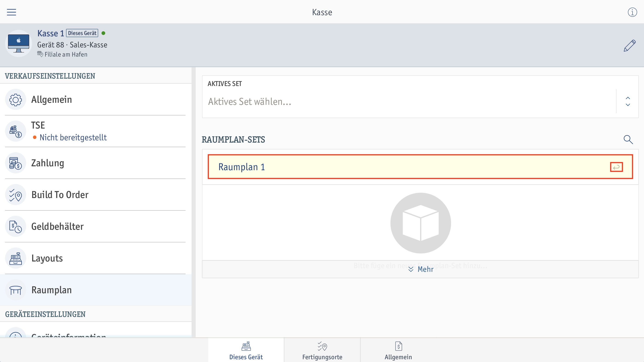
Task: Open Zahlung settings
Action: (x=95, y=163)
